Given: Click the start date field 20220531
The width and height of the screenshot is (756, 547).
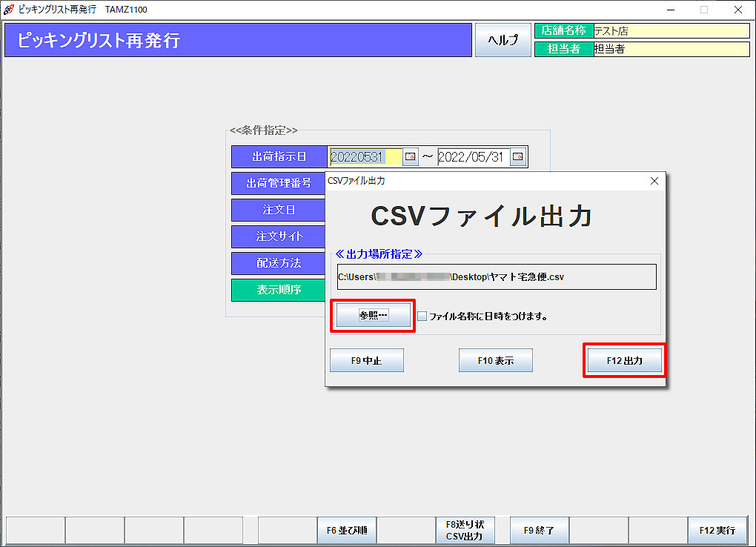Looking at the screenshot, I should pos(365,157).
